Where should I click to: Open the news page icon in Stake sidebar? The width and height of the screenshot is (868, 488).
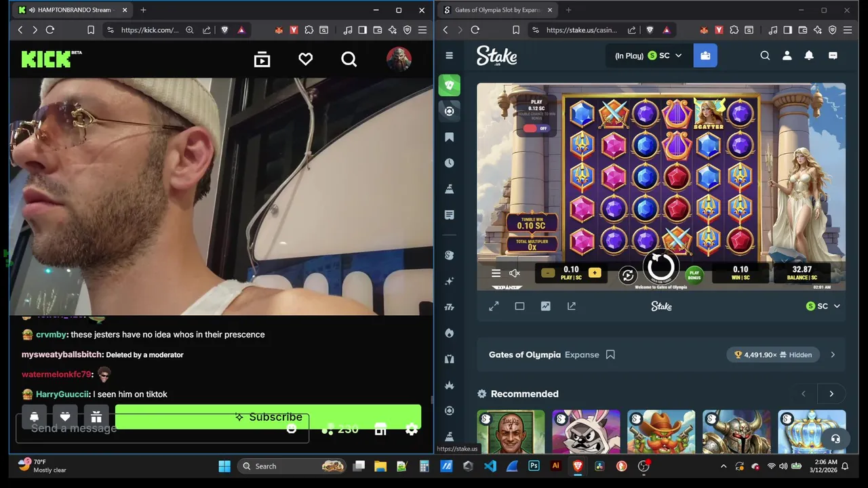[449, 215]
